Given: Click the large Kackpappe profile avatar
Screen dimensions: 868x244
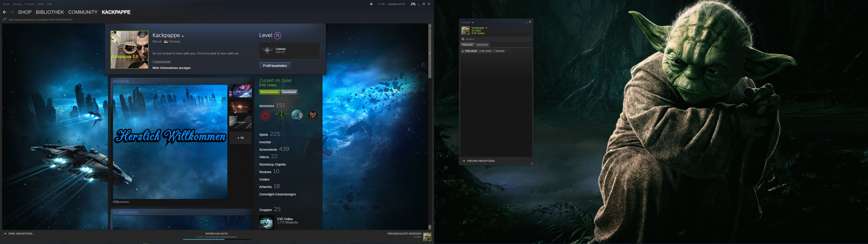Looking at the screenshot, I should tap(129, 50).
